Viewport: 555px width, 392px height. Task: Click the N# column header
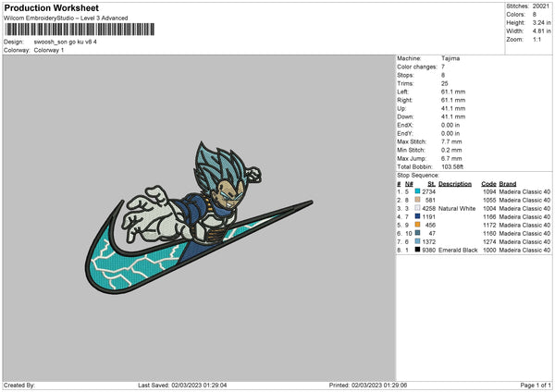coord(409,184)
